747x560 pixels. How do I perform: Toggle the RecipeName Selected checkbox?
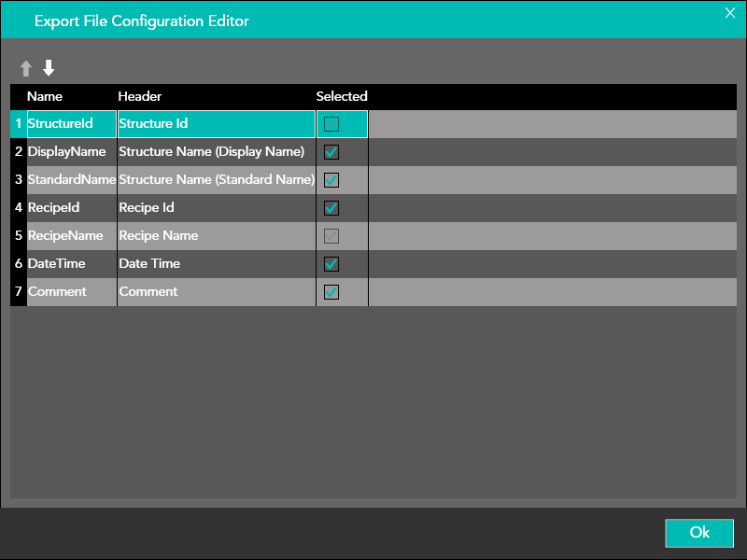coord(331,236)
